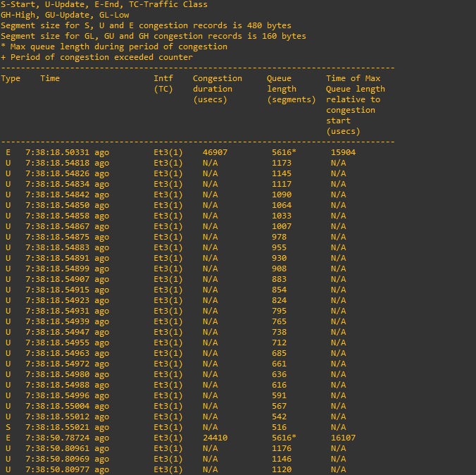Select the queue length value 542

pyautogui.click(x=279, y=417)
